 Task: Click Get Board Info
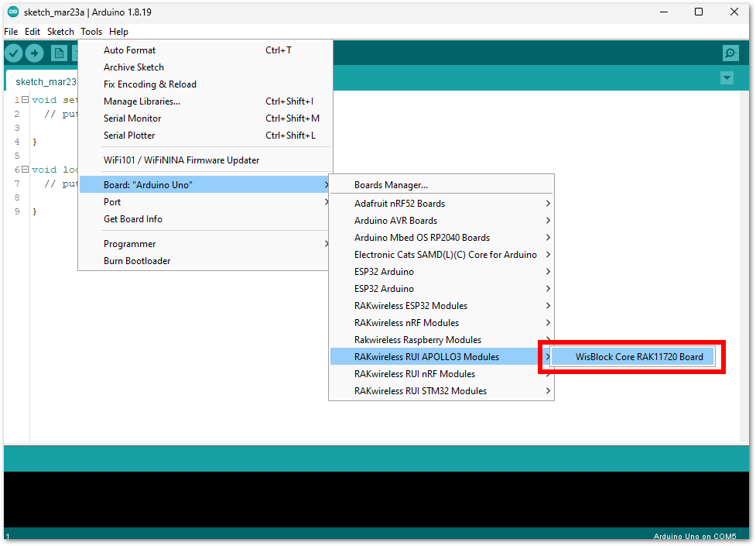205,219
